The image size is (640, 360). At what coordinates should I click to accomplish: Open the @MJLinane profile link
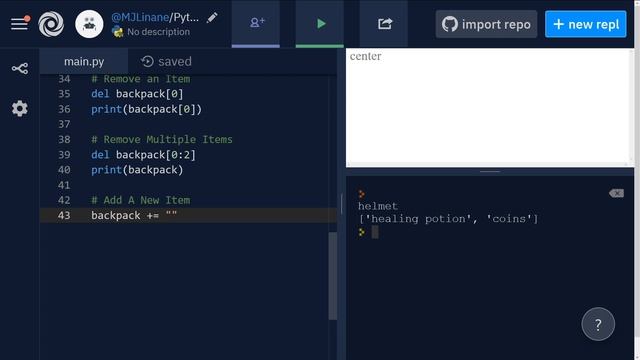[140, 17]
